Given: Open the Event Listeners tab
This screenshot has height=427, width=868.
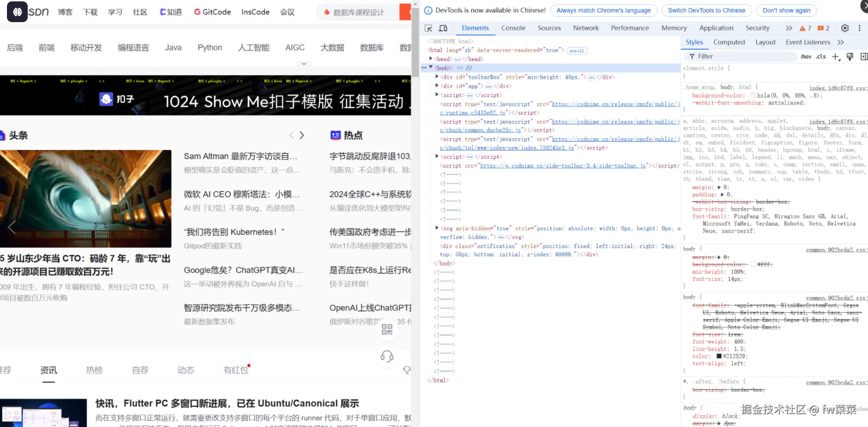Looking at the screenshot, I should (808, 43).
